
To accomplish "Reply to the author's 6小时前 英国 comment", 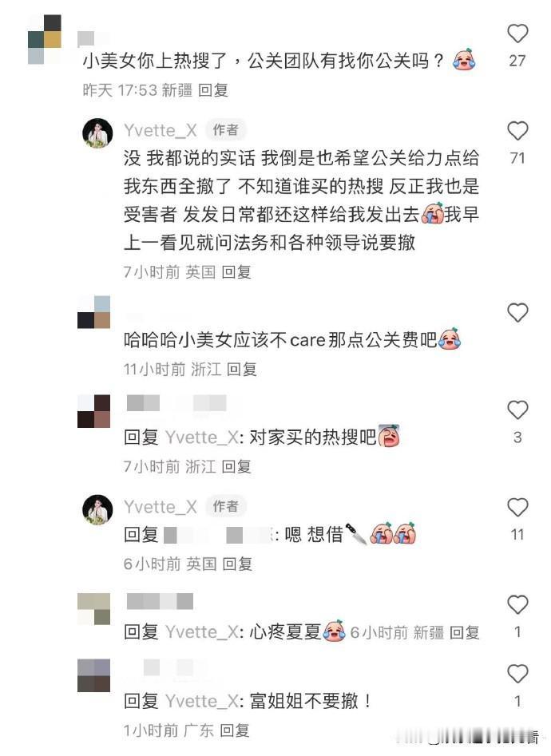I will click(237, 564).
